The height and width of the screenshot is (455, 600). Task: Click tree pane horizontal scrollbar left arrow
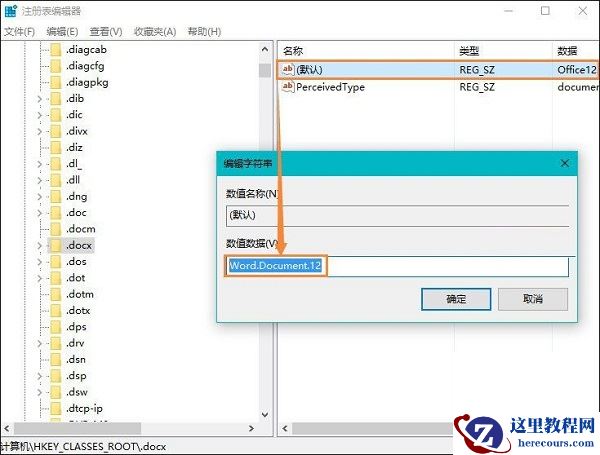(7, 428)
